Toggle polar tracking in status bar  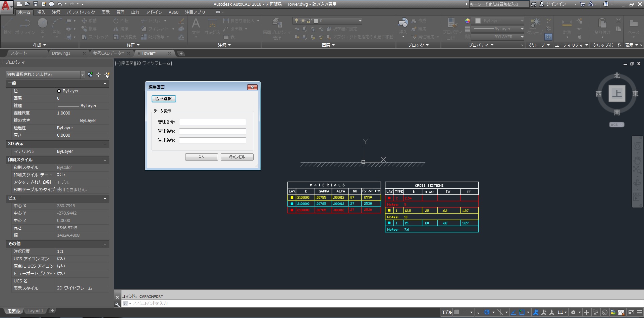pos(487,312)
